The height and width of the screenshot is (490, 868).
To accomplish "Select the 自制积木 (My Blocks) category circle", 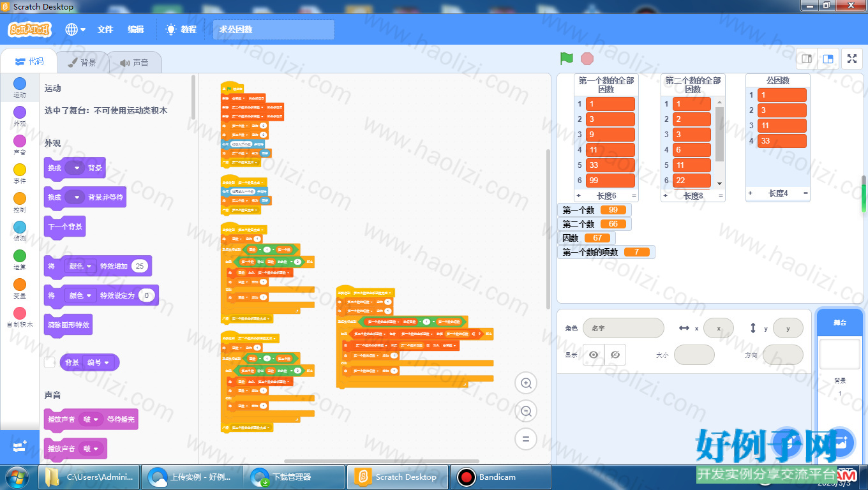I will pyautogui.click(x=20, y=313).
